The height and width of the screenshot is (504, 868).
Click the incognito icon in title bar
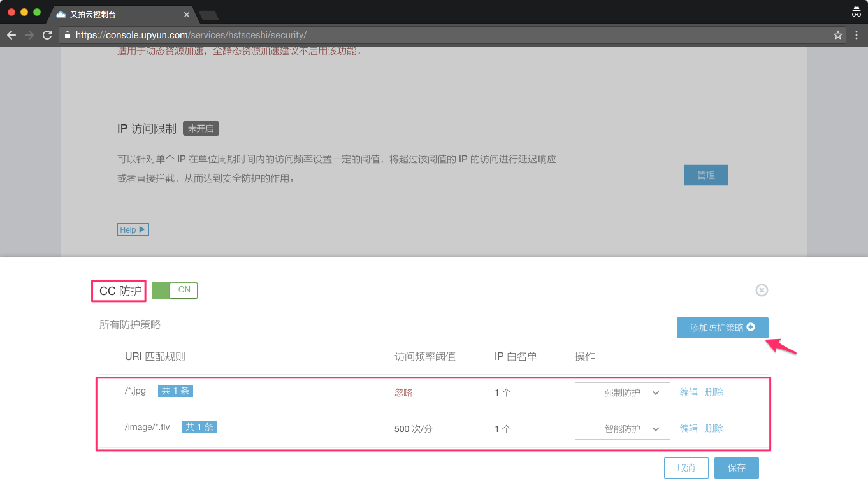(856, 12)
